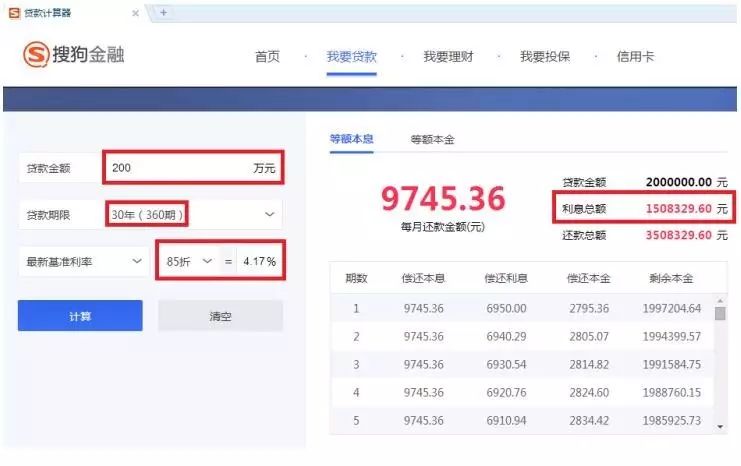Open 我要贷款 navigation item
Viewport: 741px width, 466px height.
coord(351,57)
